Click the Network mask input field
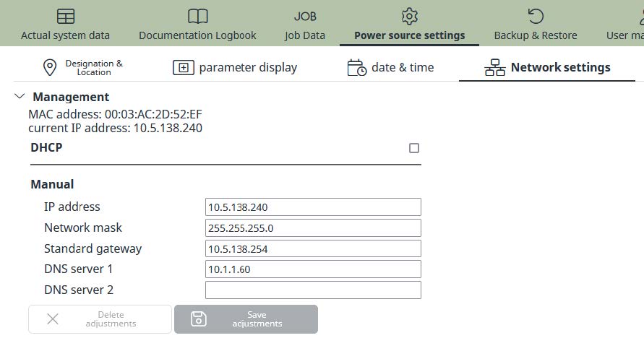Image resolution: width=644 pixels, height=338 pixels. click(x=313, y=227)
